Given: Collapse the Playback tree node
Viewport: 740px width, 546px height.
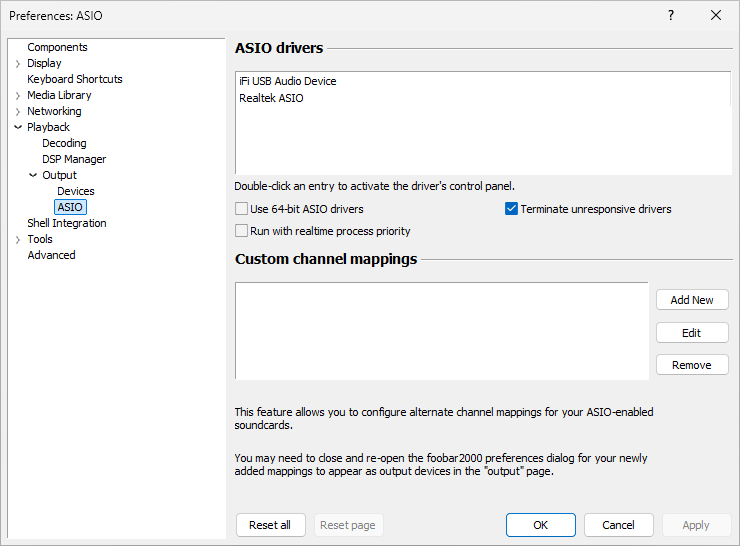Looking at the screenshot, I should (18, 127).
